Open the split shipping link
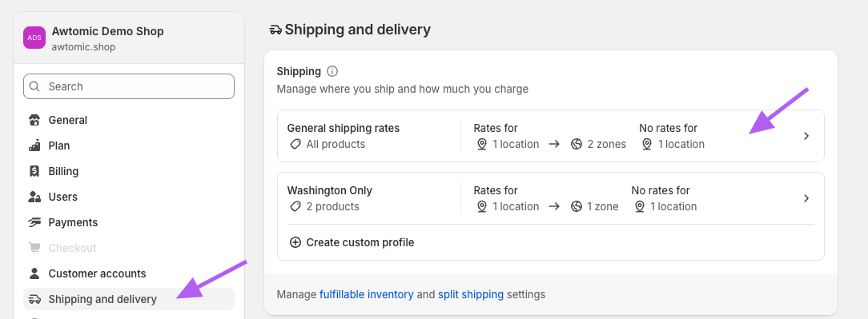The image size is (868, 319). (x=471, y=295)
